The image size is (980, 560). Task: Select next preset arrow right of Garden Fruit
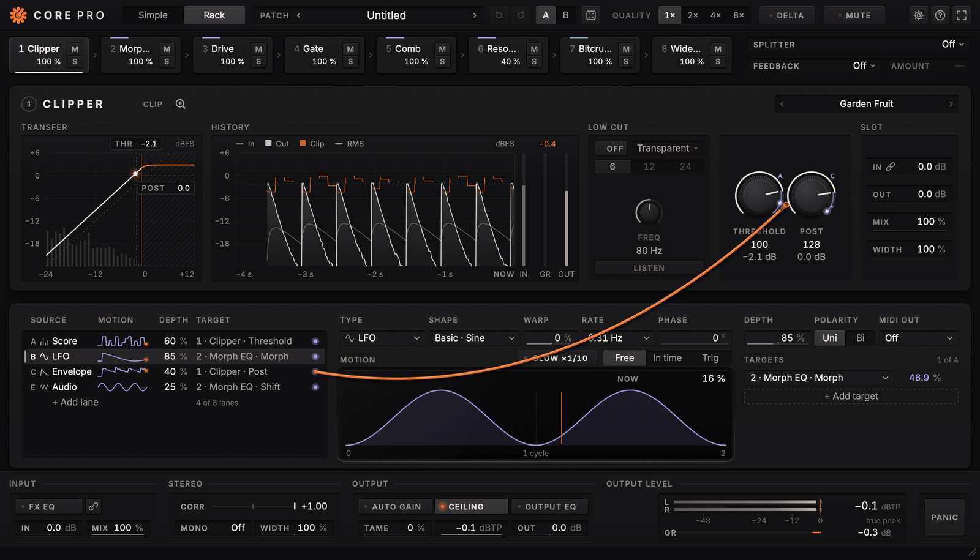[951, 104]
